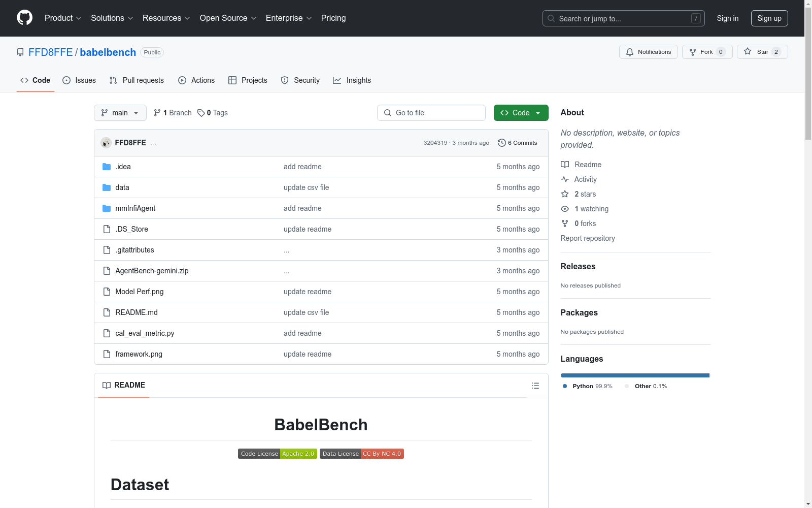Click the Python language bar segment

click(x=635, y=375)
